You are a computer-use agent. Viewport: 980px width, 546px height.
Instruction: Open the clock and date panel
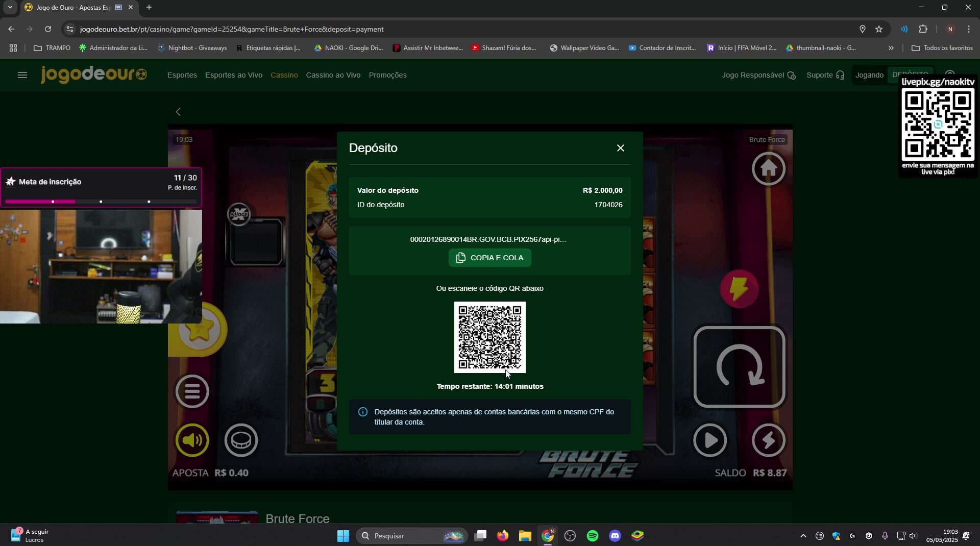coord(942,536)
